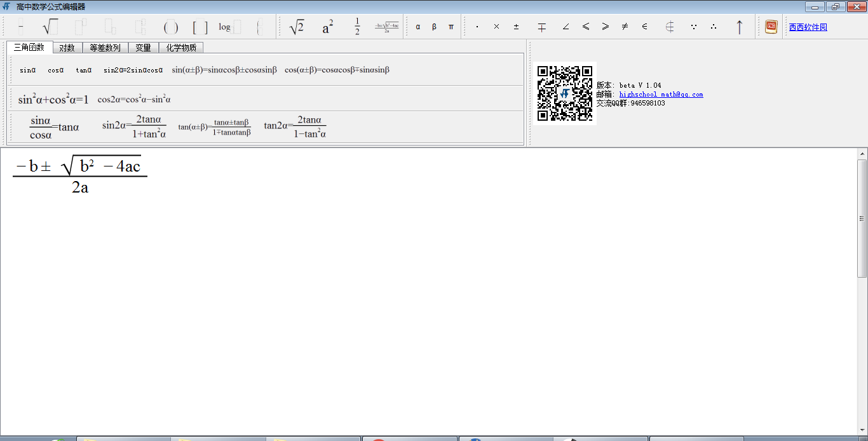The image size is (868, 441).
Task: Insert the fraction template
Action: tap(20, 27)
